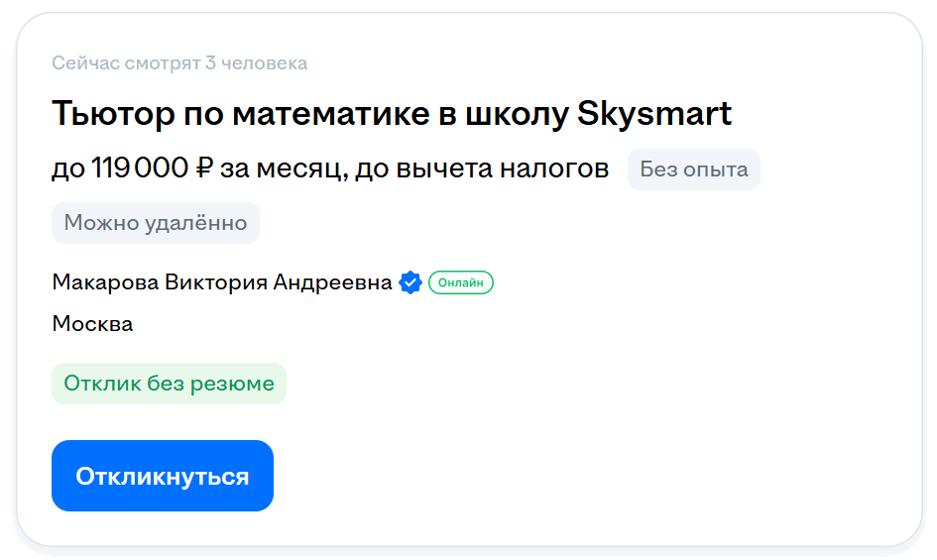
Task: Click the за месяц salary period text
Action: pos(285,169)
